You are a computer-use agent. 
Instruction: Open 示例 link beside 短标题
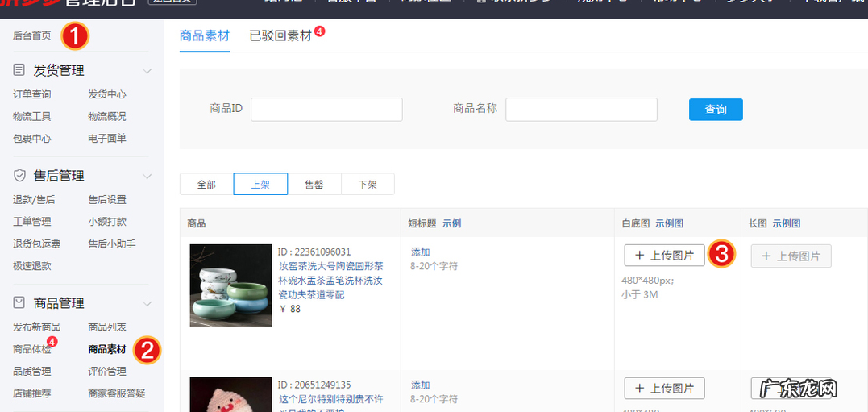[451, 223]
